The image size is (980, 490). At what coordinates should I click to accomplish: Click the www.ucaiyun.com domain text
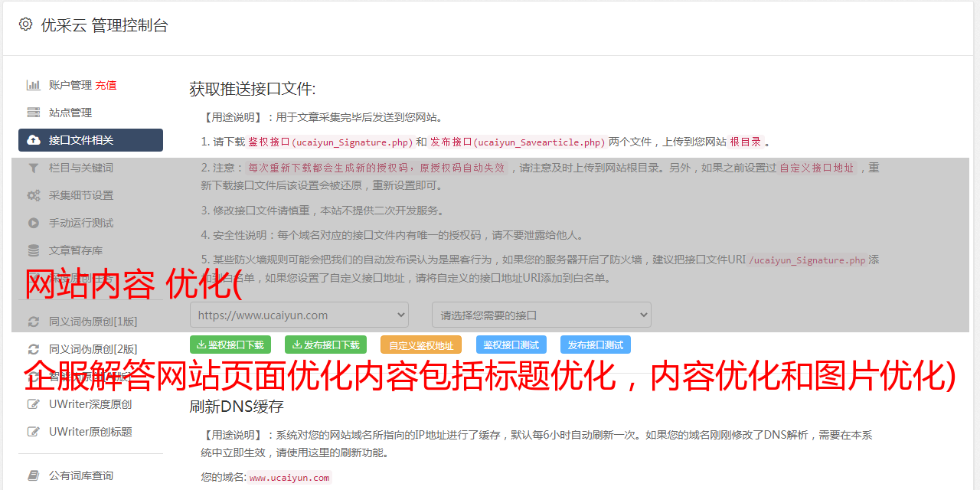(x=289, y=478)
